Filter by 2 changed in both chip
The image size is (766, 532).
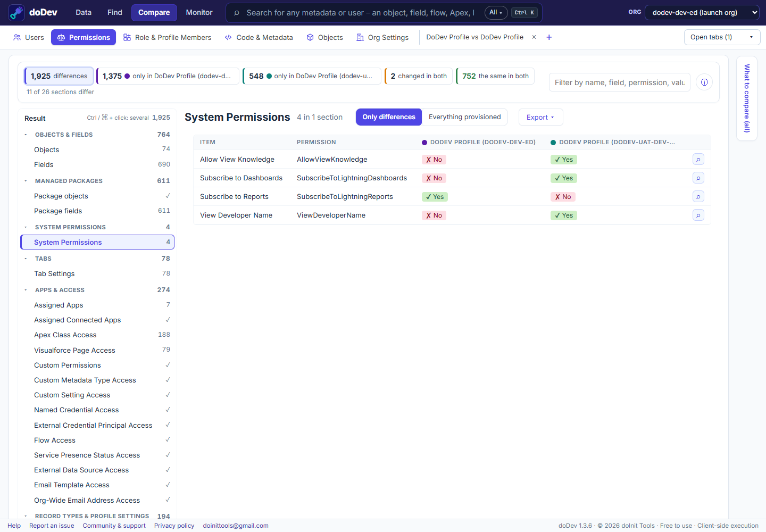(419, 76)
